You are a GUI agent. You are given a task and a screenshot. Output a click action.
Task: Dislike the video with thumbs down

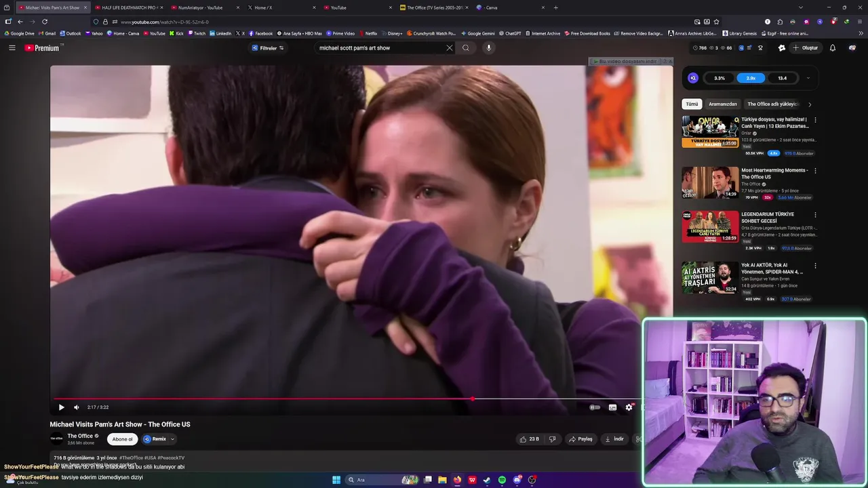(552, 439)
